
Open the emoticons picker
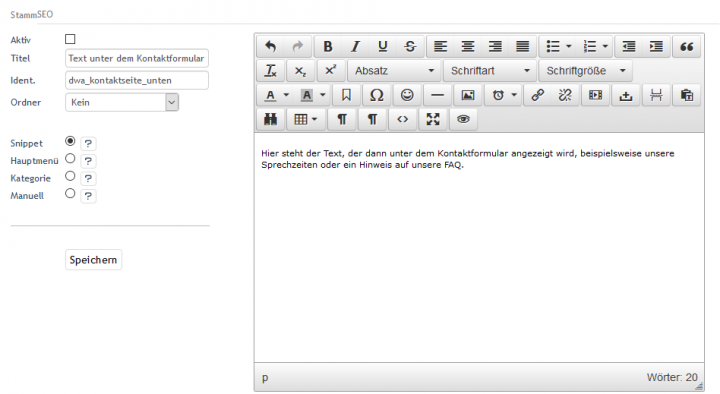point(407,95)
